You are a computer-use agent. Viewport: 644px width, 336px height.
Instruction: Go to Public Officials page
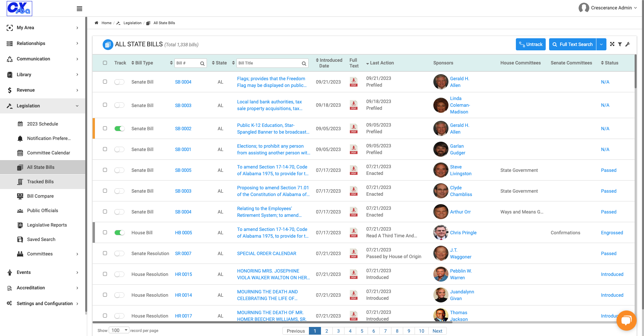(x=43, y=210)
